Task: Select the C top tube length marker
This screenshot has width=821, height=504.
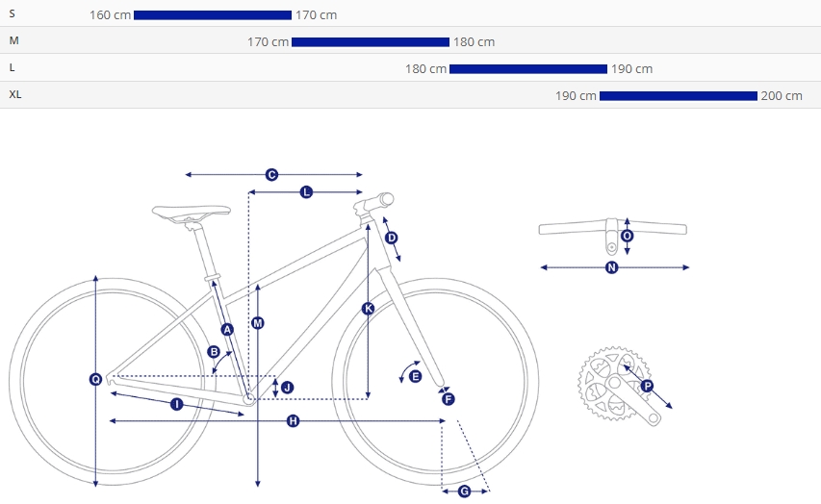Action: point(271,175)
